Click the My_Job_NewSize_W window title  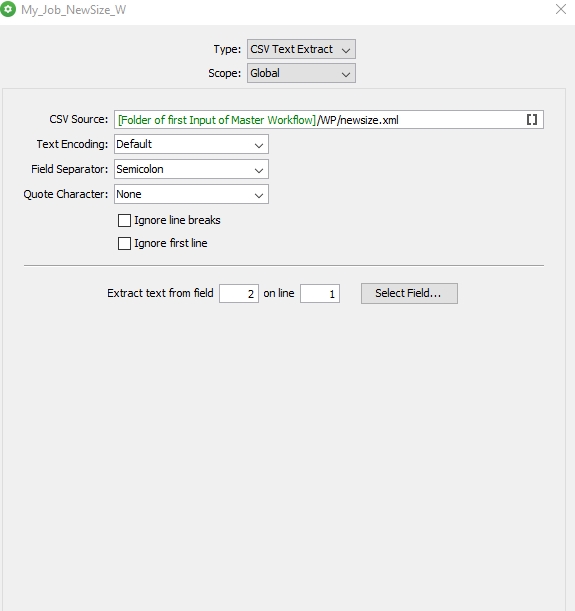click(73, 10)
